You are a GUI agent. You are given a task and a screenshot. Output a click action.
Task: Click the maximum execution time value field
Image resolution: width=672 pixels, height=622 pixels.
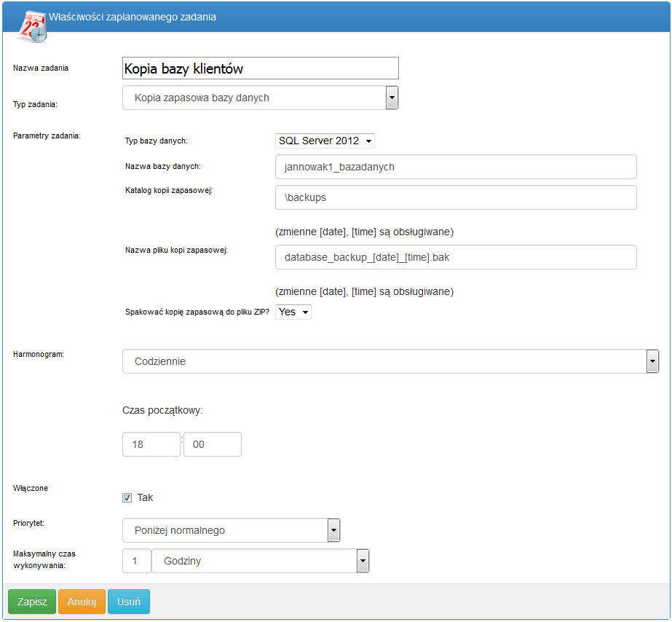[137, 561]
